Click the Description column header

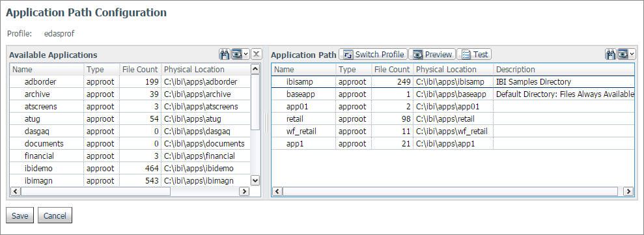564,70
